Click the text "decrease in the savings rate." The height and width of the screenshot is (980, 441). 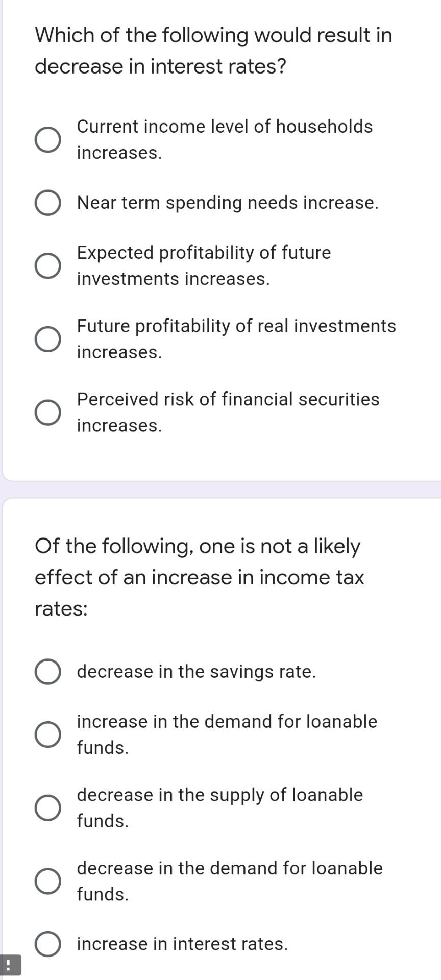click(x=197, y=671)
